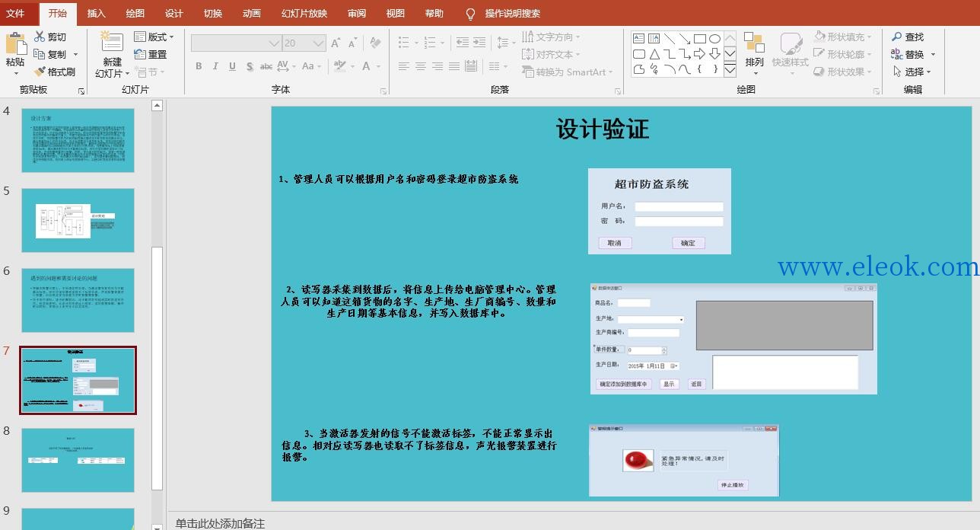Open the File (文件) menu
Screen dimensions: 980x530
(x=16, y=13)
